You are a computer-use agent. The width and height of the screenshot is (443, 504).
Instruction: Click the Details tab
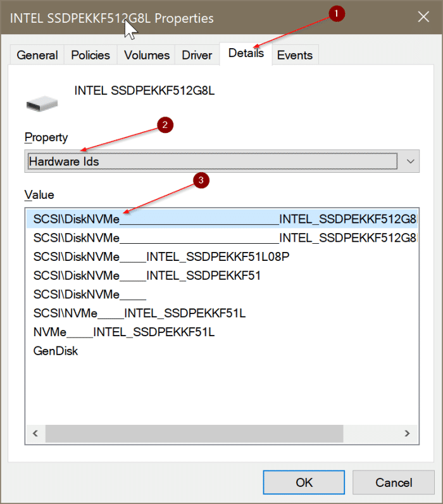[x=246, y=53]
